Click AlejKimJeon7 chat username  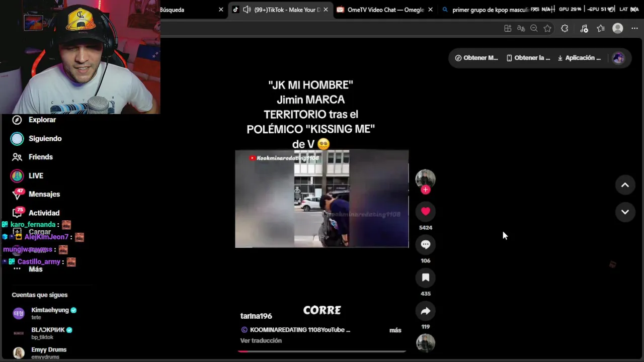pos(46,237)
